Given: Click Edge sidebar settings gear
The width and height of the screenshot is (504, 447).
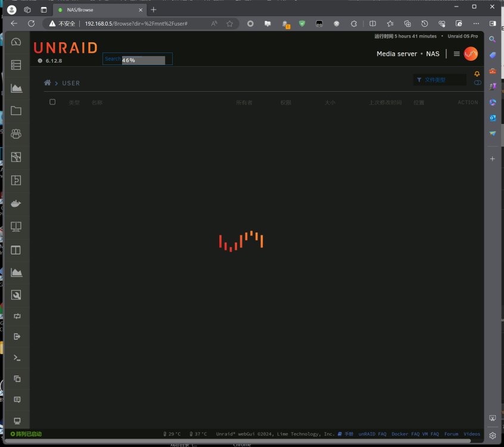Looking at the screenshot, I should (493, 436).
